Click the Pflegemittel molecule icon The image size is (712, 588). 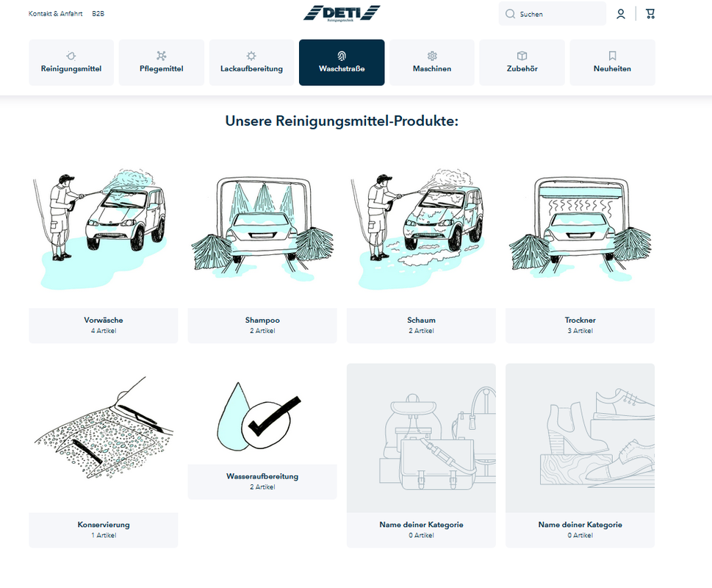161,56
